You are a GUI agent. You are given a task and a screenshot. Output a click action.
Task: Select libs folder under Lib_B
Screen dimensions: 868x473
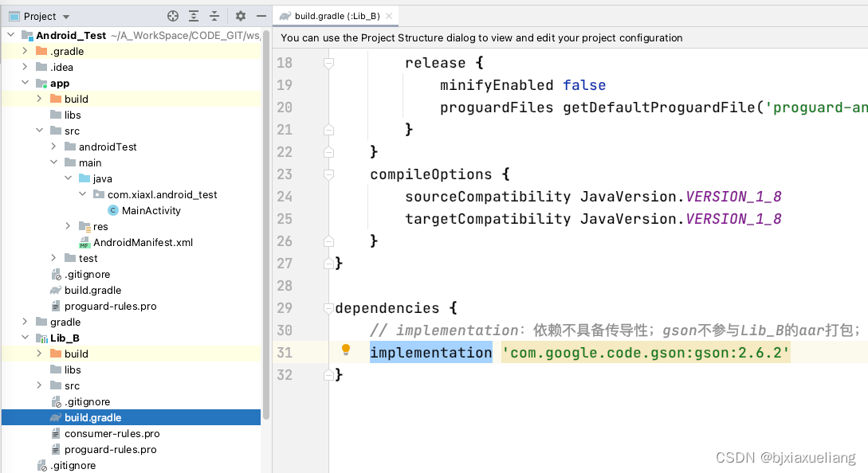coord(73,369)
